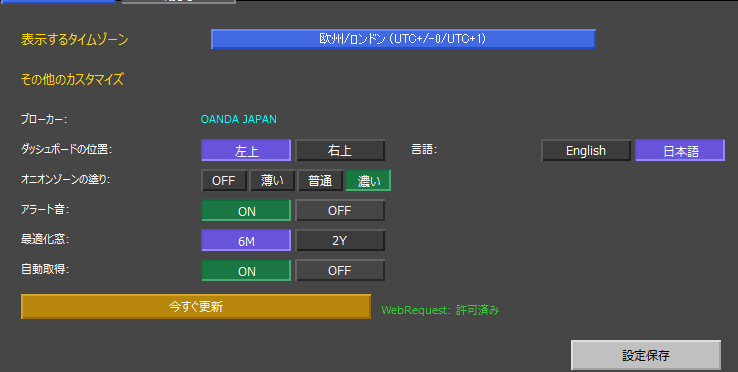Click the 最適化窓 label
The height and width of the screenshot is (372, 738).
45,239
